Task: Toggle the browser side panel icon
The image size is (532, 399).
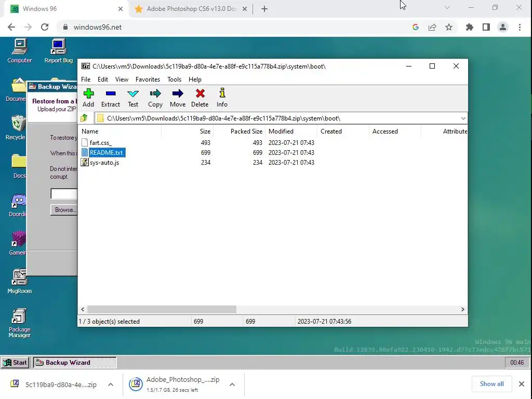Action: [x=486, y=27]
